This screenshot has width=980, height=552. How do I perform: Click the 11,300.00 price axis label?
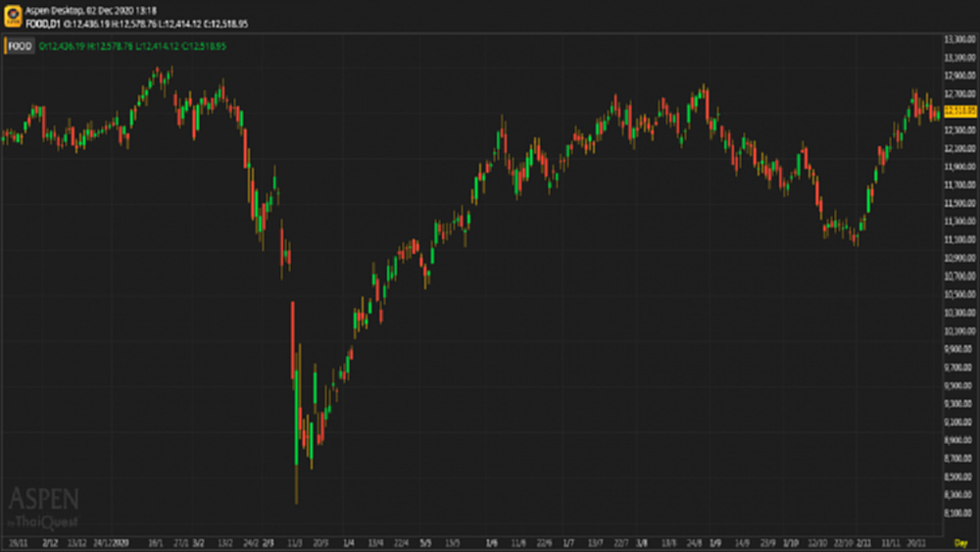(x=960, y=222)
